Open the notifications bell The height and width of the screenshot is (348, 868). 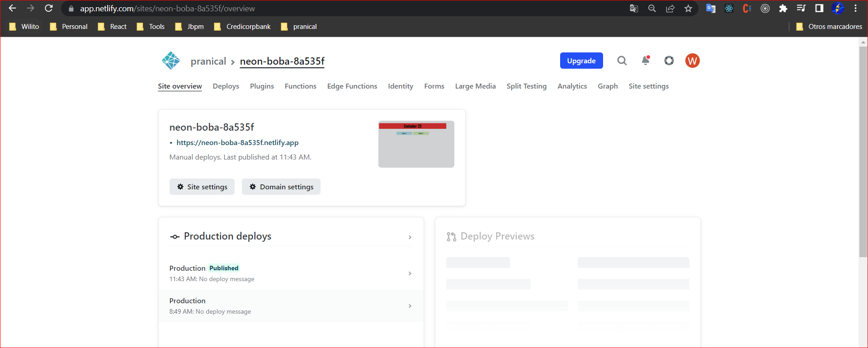pyautogui.click(x=646, y=61)
